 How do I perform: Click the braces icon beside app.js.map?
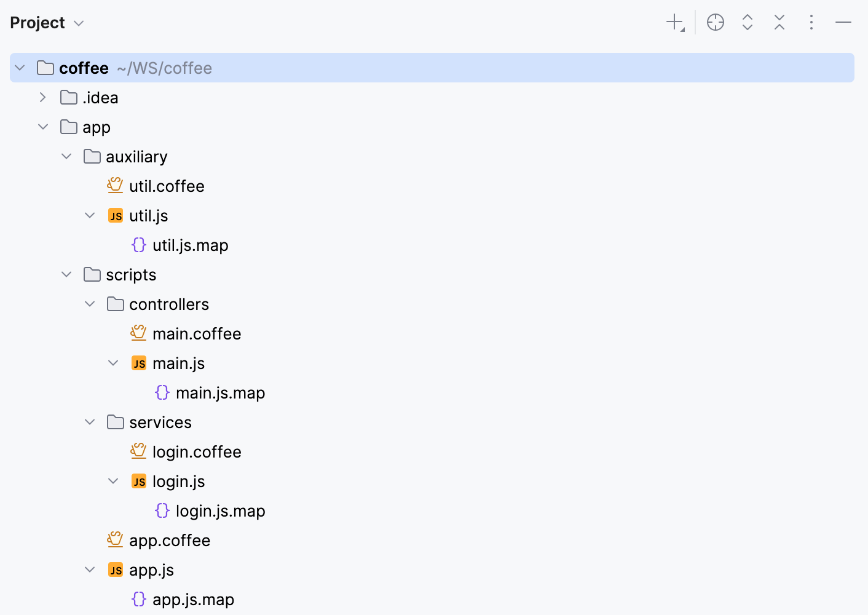click(139, 599)
